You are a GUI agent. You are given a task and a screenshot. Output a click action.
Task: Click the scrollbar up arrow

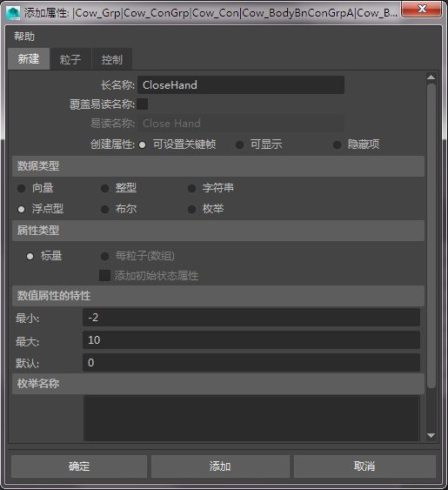(431, 77)
